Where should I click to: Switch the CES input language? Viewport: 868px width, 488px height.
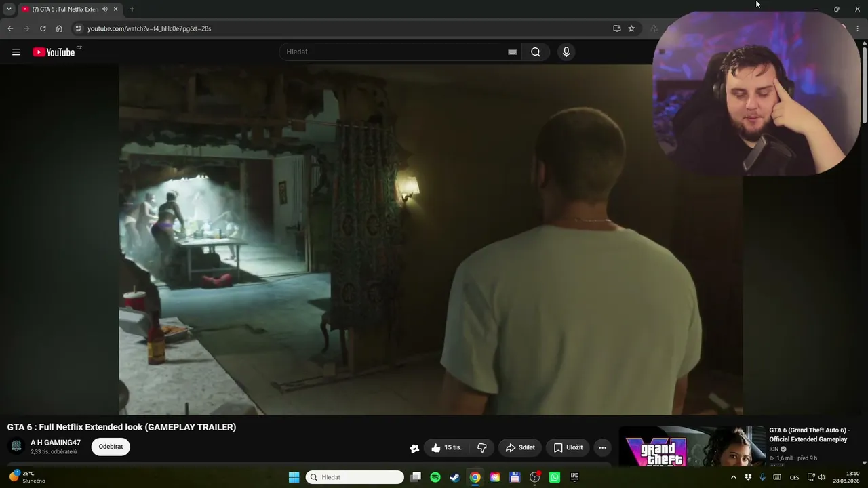pyautogui.click(x=794, y=477)
